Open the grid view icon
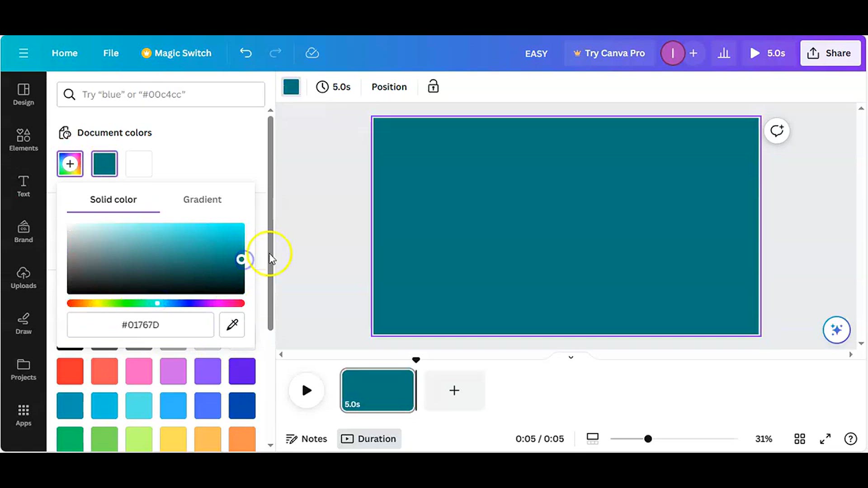The width and height of the screenshot is (868, 488). pos(799,439)
